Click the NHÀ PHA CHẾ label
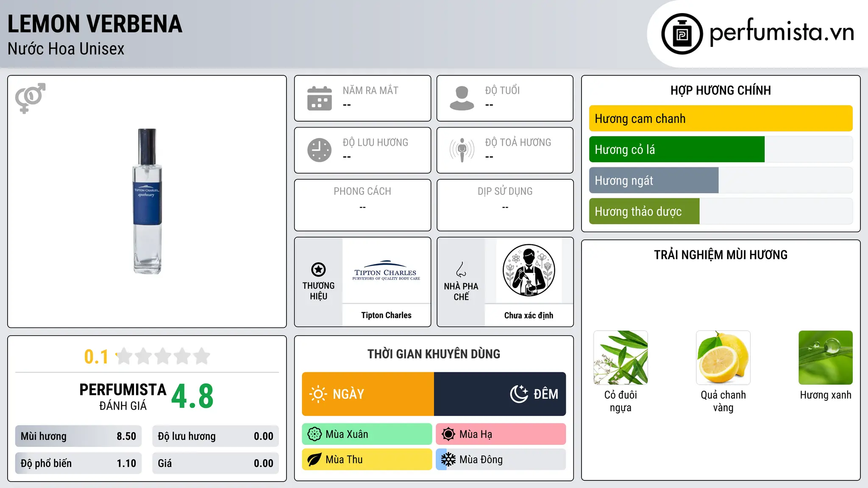The width and height of the screenshot is (868, 488). click(461, 291)
